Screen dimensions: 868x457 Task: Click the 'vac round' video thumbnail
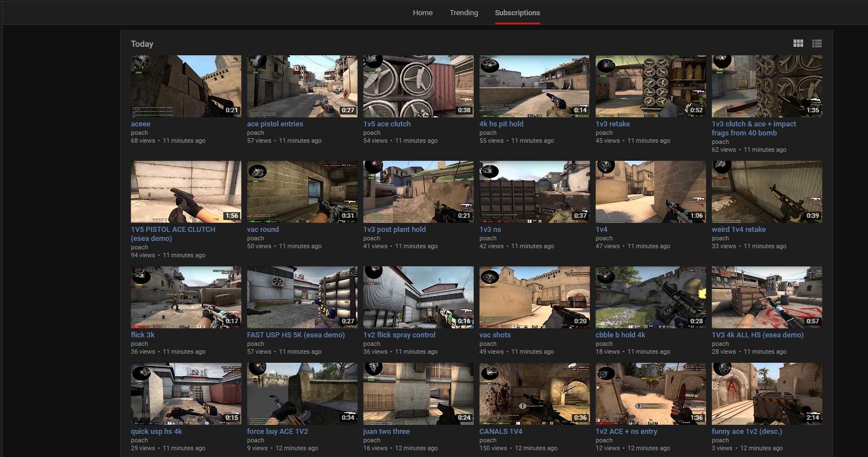302,191
